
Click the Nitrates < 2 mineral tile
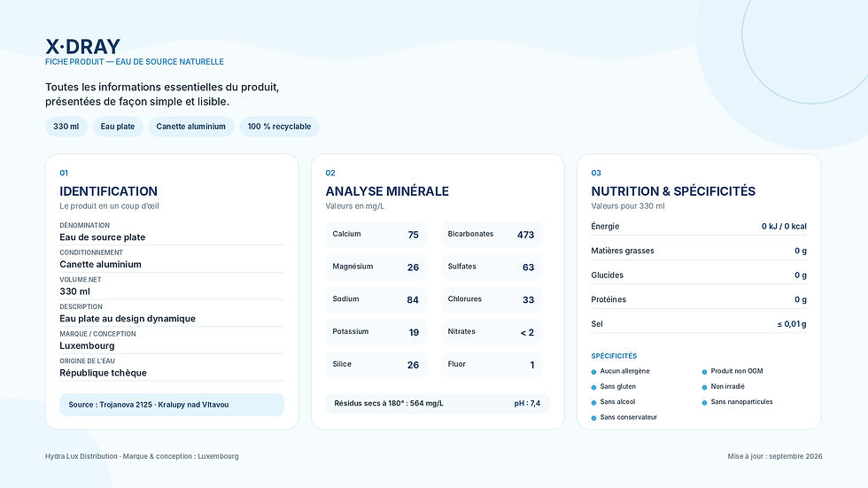tap(492, 332)
